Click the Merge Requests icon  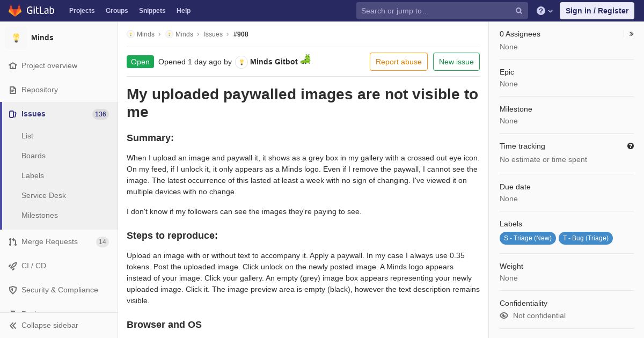point(13,242)
